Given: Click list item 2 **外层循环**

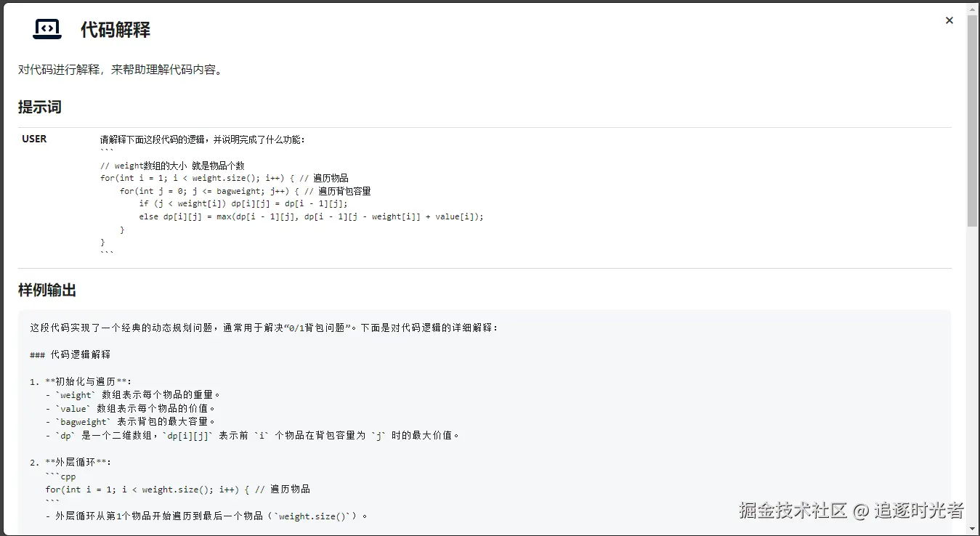Looking at the screenshot, I should coord(70,463).
